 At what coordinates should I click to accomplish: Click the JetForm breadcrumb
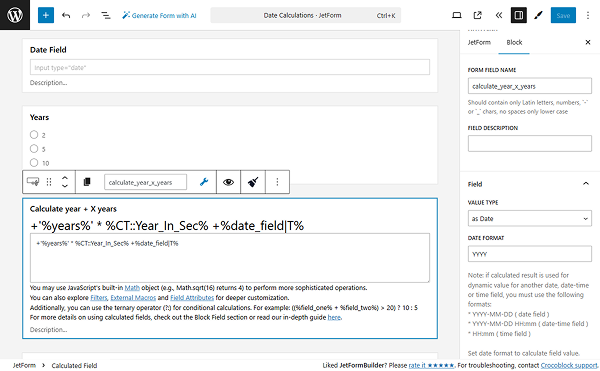point(24,365)
